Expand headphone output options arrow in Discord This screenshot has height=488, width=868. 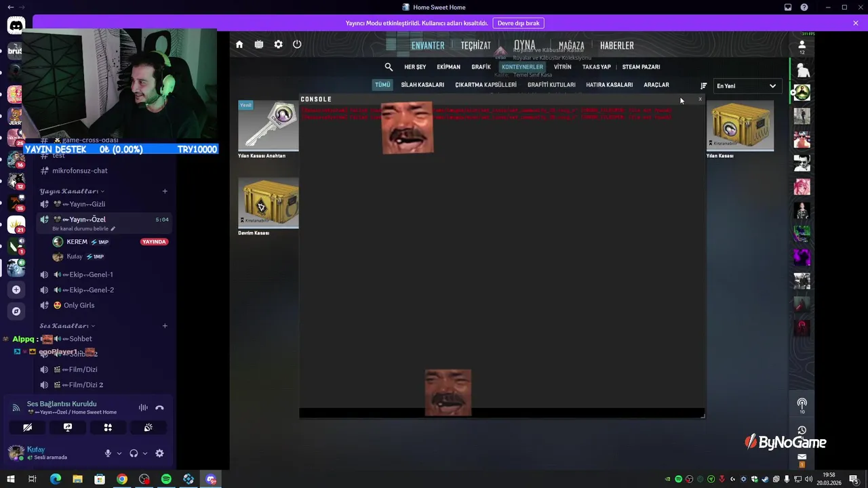[145, 453]
